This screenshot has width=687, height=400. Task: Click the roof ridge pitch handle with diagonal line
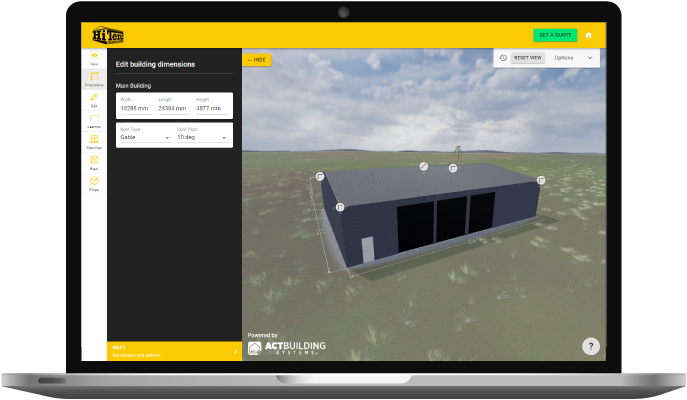(423, 166)
